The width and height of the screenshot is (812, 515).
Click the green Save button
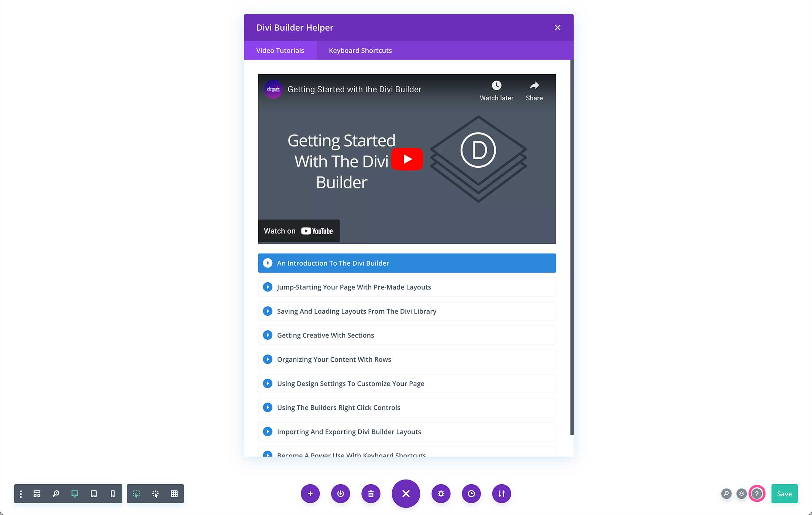point(784,494)
